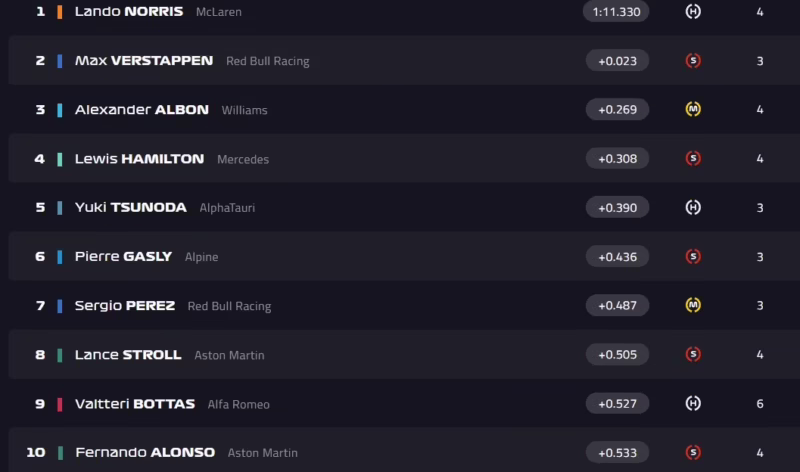Select position number 6 in Gasly's row
Viewport: 800px width, 472px height.
point(40,257)
